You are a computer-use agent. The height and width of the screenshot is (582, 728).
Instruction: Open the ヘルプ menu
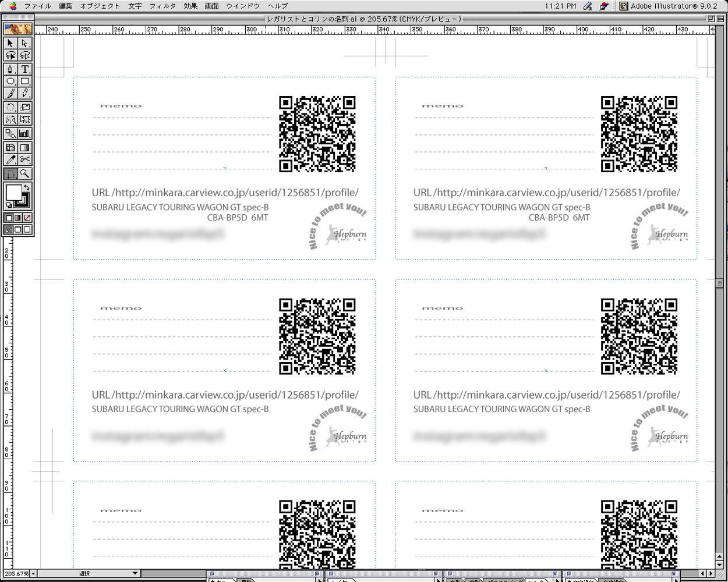278,6
